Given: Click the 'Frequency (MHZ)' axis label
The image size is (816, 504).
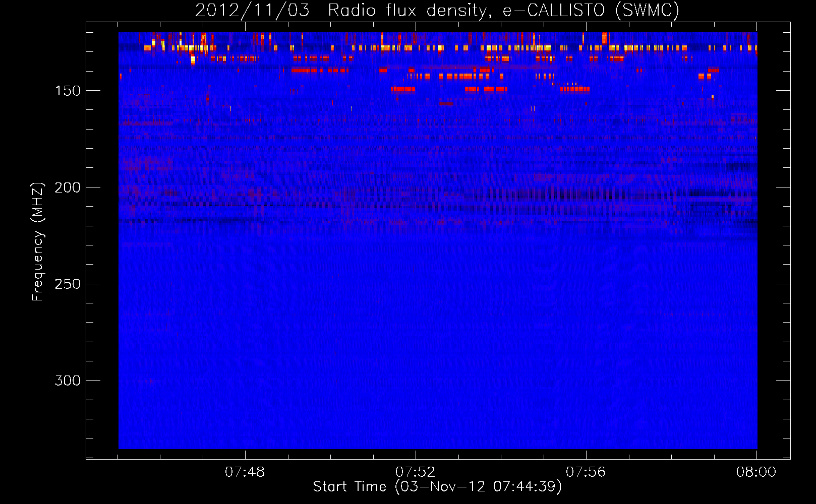Looking at the screenshot, I should pos(38,241).
